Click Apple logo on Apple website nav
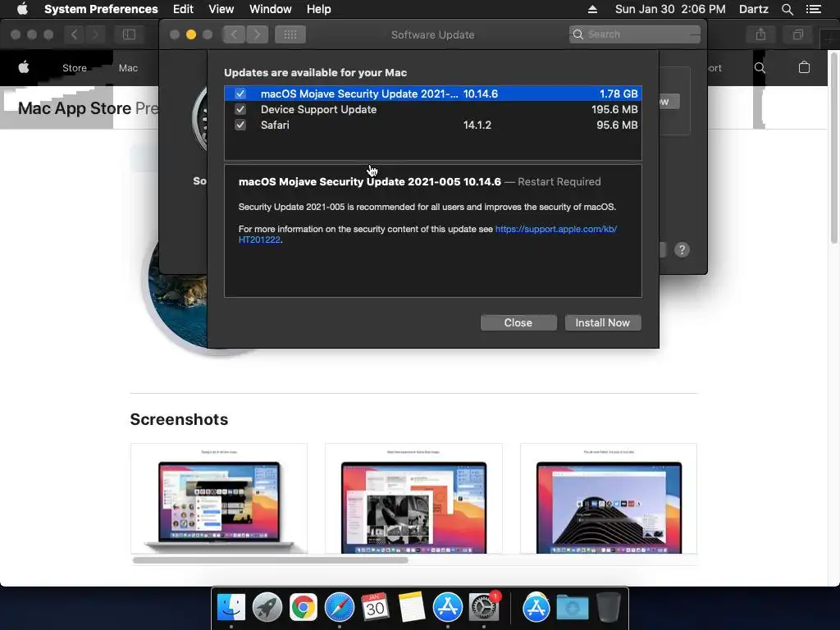This screenshot has height=630, width=840. click(x=24, y=67)
